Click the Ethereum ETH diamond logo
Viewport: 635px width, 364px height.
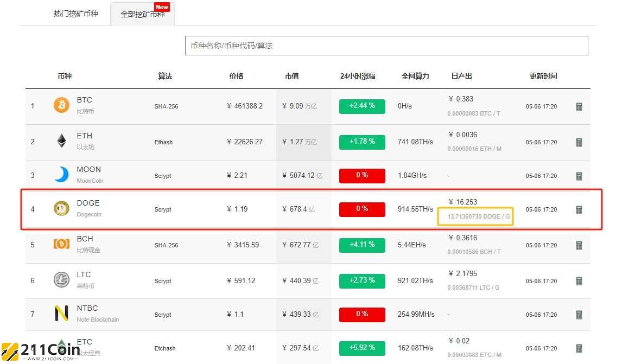click(x=61, y=141)
